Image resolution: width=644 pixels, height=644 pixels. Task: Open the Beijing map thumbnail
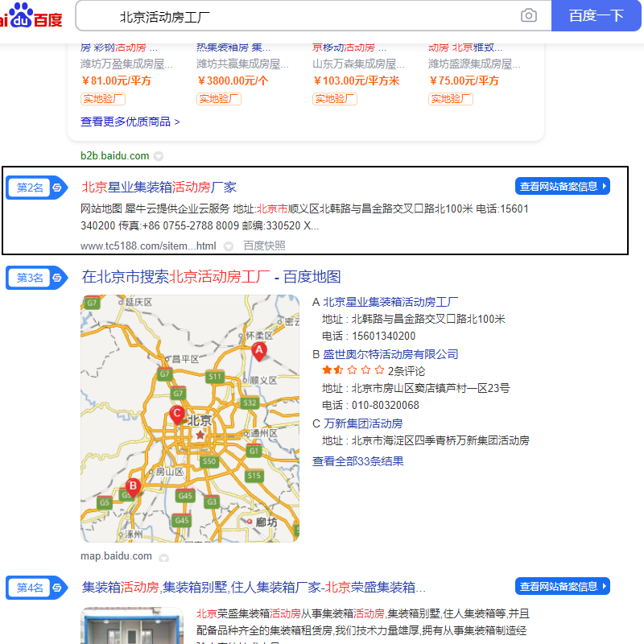click(190, 418)
